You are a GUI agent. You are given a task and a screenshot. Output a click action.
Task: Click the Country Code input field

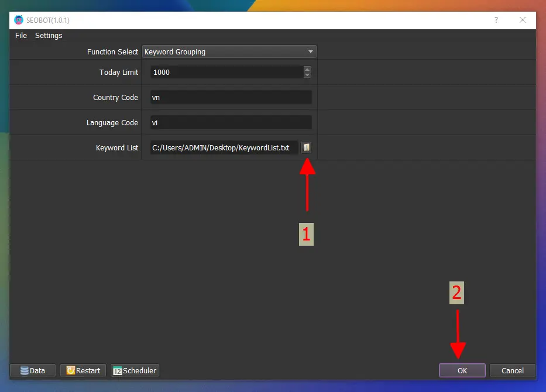[x=231, y=98]
